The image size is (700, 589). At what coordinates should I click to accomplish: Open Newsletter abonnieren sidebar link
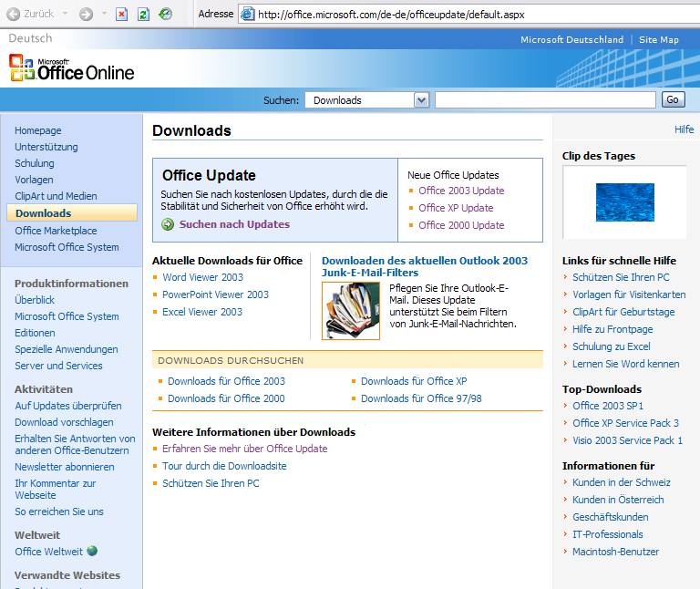65,467
